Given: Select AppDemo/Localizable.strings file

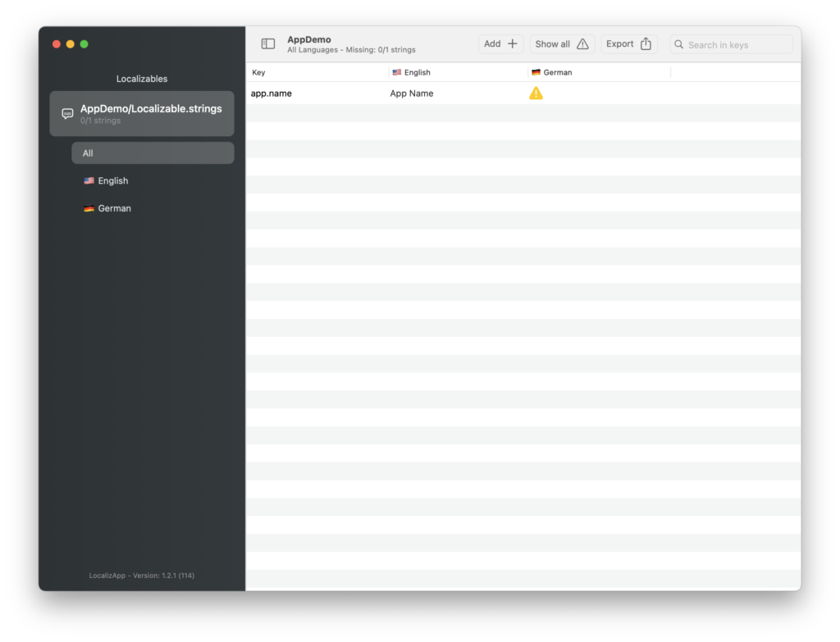Looking at the screenshot, I should pyautogui.click(x=142, y=113).
